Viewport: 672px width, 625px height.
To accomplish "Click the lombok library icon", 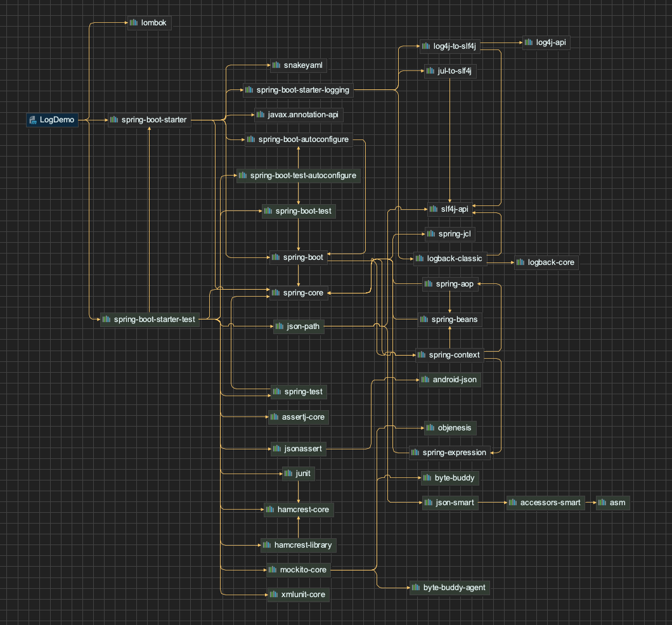I will coord(134,23).
